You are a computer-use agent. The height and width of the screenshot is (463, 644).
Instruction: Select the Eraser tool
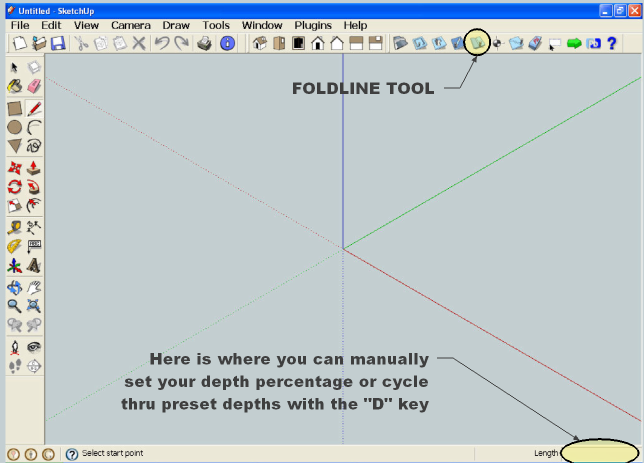tap(34, 87)
